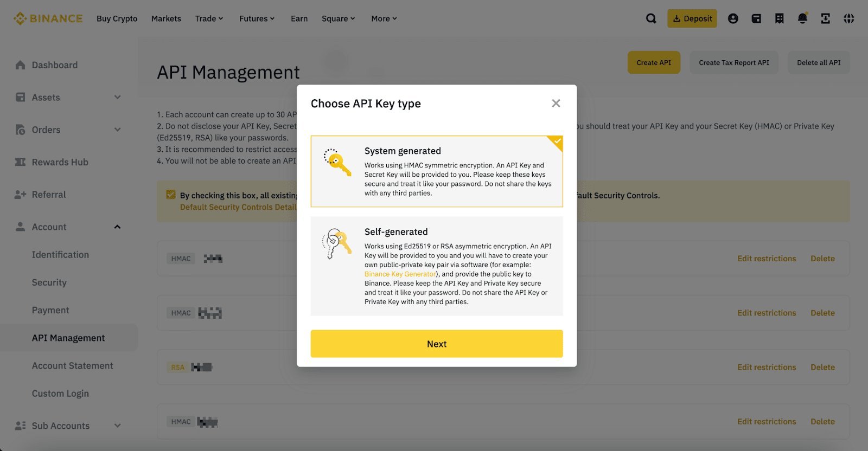Viewport: 868px width, 451px height.
Task: Open the orders icon in header
Action: click(x=780, y=18)
